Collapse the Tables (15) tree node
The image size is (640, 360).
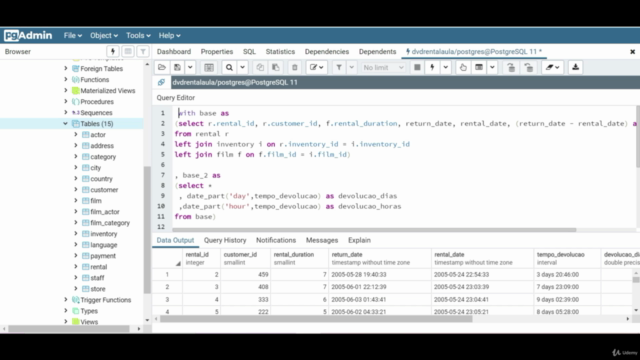click(x=65, y=124)
